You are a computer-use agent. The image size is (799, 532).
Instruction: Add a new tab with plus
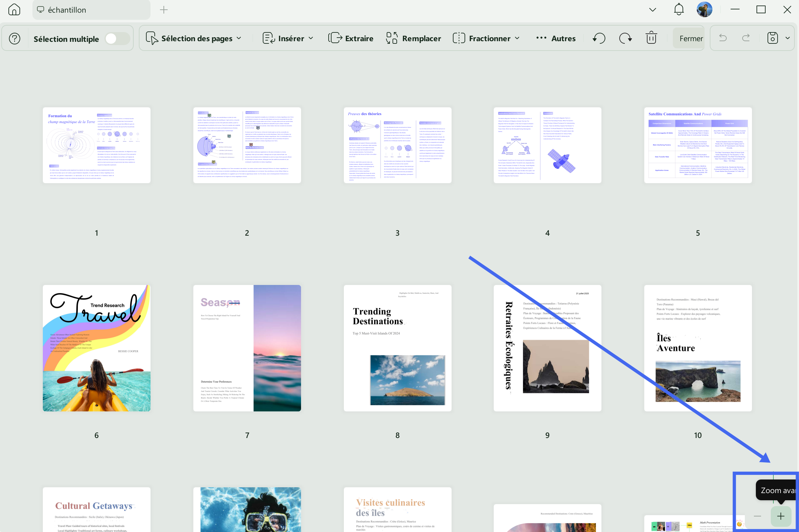coord(163,10)
